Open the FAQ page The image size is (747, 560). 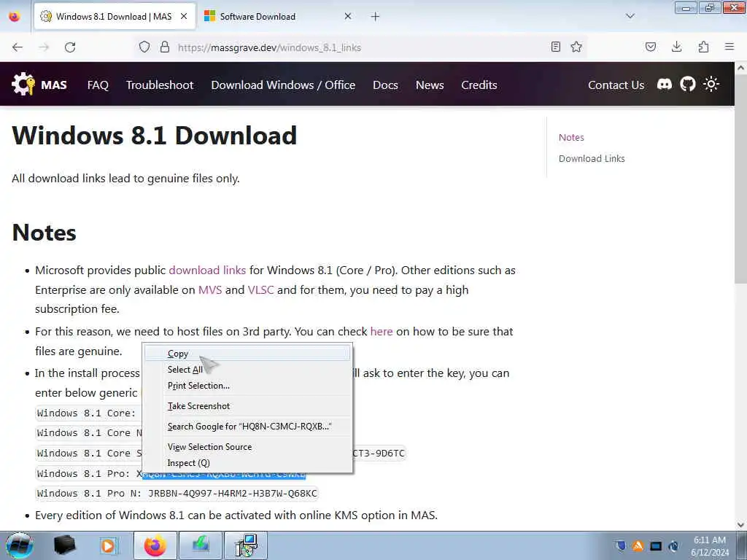coord(98,85)
